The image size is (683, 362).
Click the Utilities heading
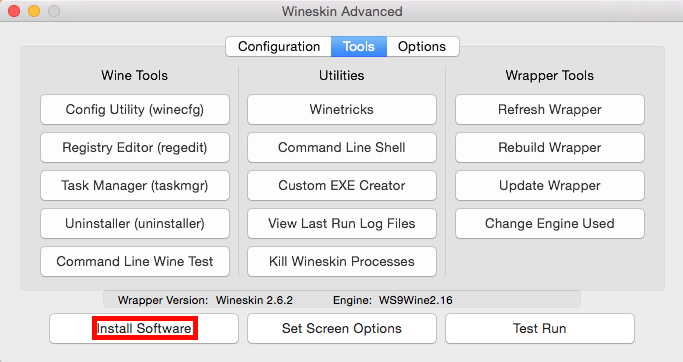coord(342,75)
